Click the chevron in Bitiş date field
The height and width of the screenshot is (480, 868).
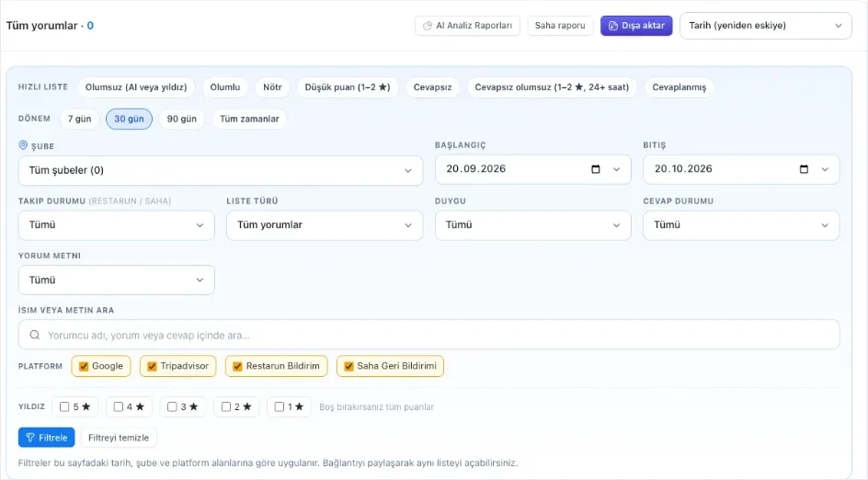coord(825,169)
